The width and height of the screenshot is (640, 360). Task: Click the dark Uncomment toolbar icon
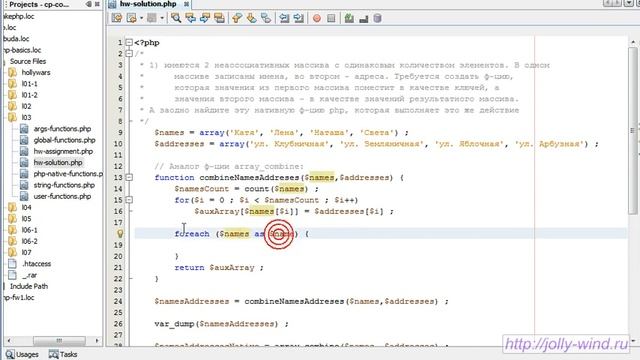363,18
